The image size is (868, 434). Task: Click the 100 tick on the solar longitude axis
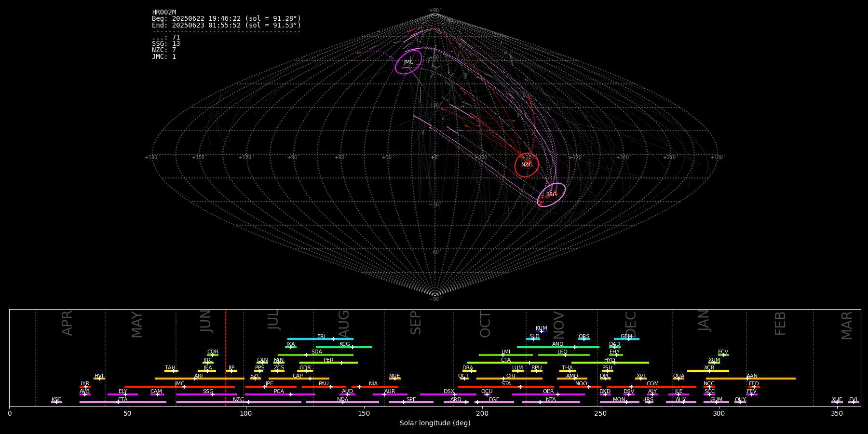(246, 414)
